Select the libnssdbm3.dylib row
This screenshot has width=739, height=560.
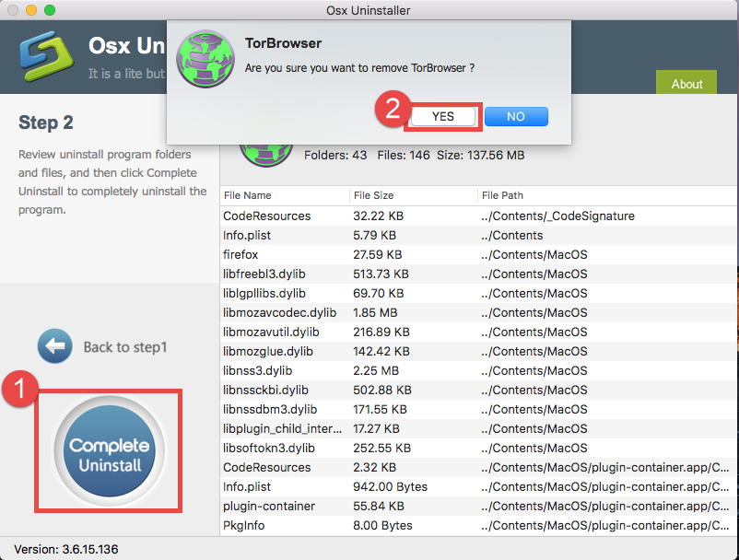[x=478, y=409]
